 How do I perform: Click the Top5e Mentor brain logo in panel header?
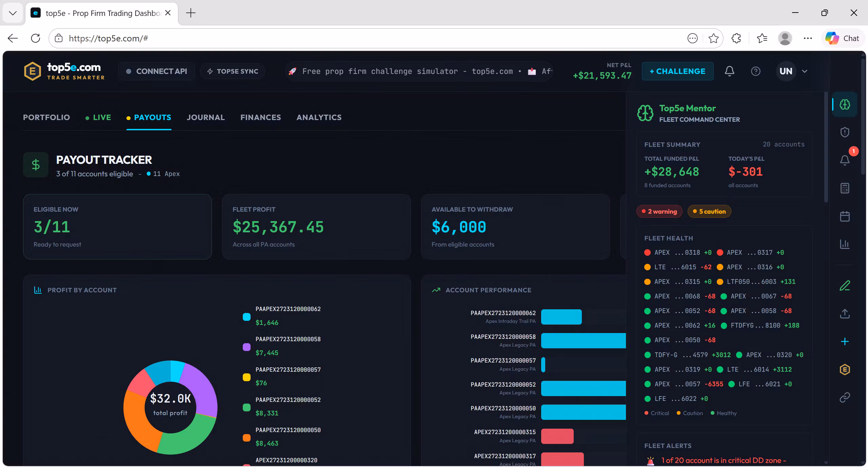click(x=645, y=113)
